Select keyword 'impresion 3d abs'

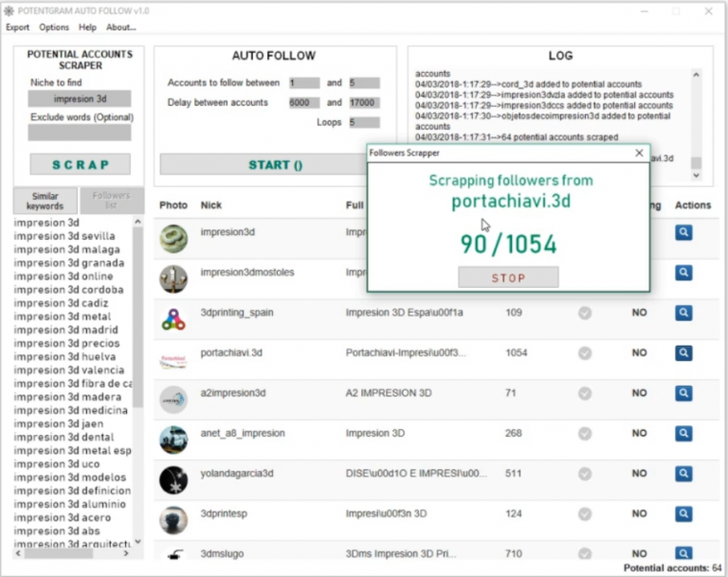click(x=57, y=531)
